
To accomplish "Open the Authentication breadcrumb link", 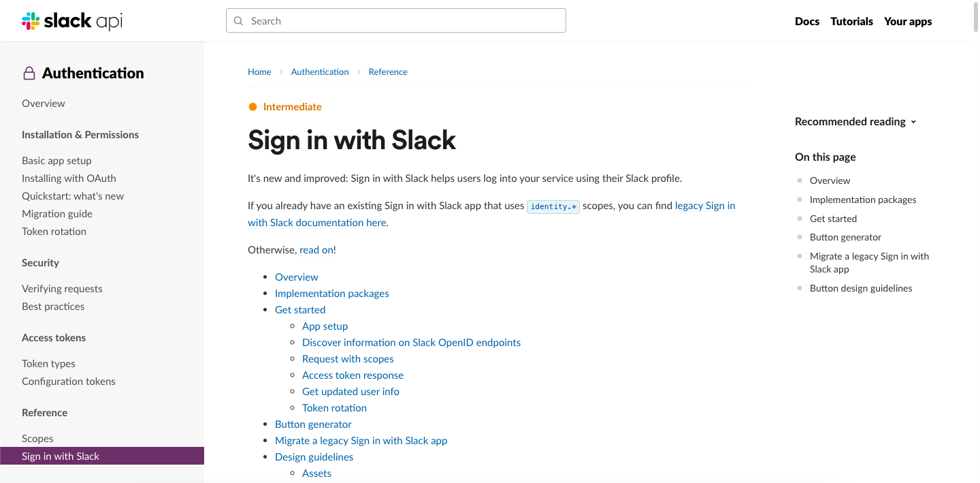I will pos(320,72).
